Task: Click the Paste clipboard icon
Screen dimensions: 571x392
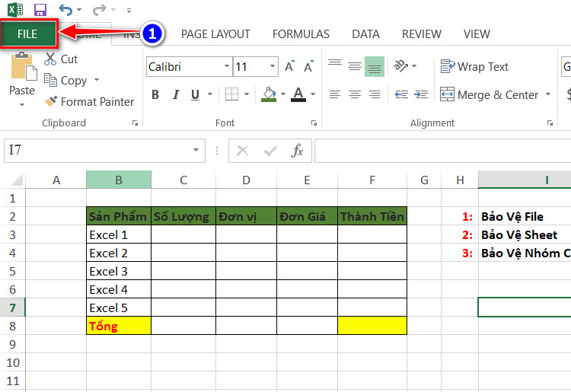Action: (24, 66)
